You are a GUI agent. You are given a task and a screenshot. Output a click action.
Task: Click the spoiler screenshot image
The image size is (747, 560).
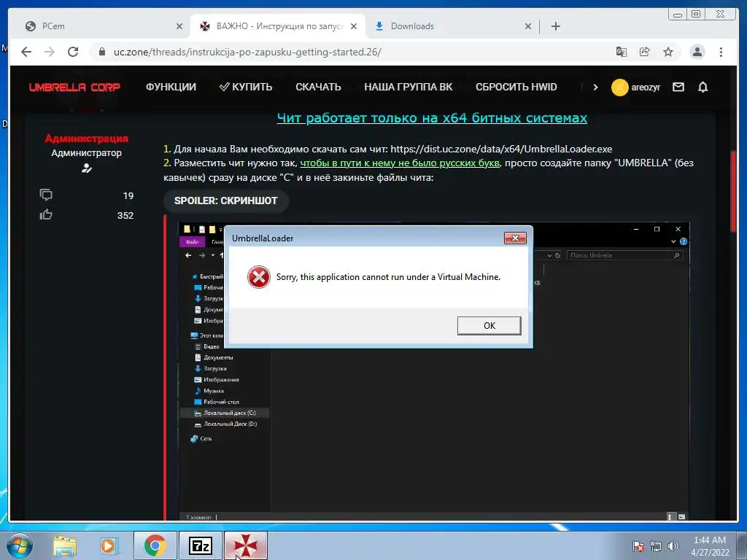(x=433, y=371)
